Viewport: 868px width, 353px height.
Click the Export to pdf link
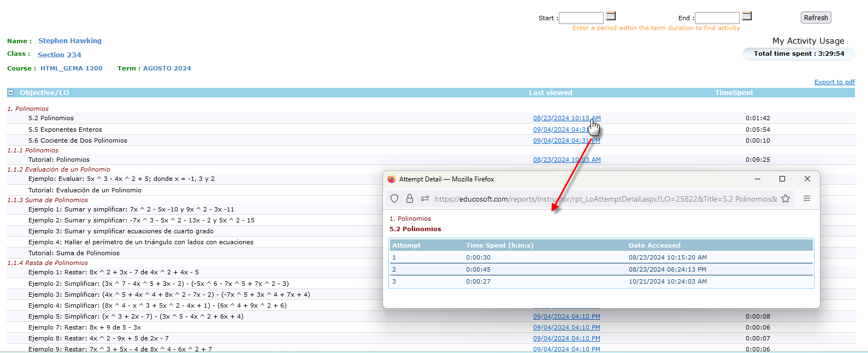[834, 82]
